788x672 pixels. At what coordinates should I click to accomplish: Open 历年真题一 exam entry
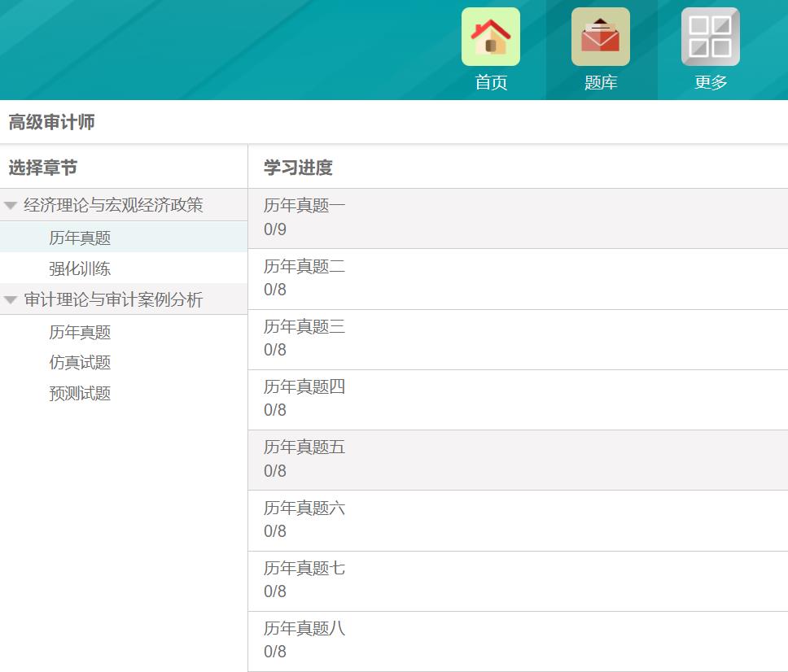click(x=304, y=206)
